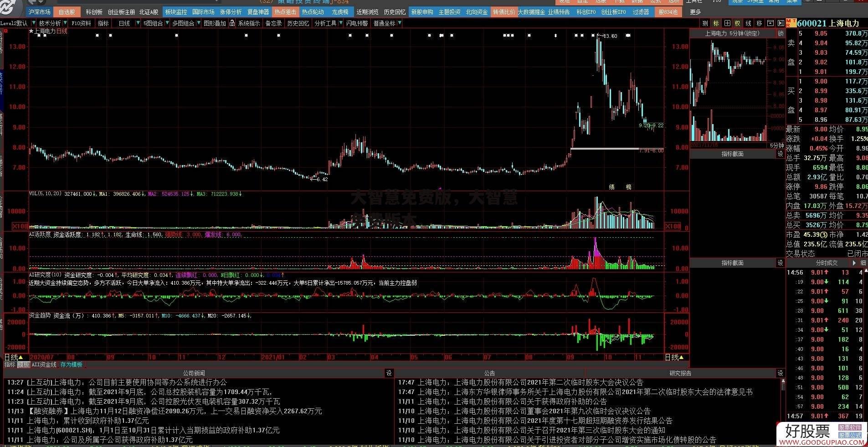This screenshot has height=447, width=868.
Task: Click the 细 detail button beside 分时成交
Action: click(863, 263)
